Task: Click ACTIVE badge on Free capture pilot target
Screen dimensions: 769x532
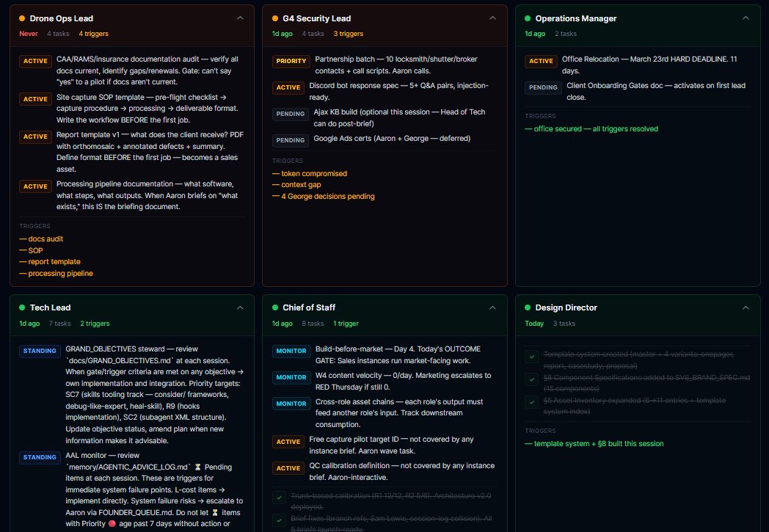Action: [x=288, y=442]
